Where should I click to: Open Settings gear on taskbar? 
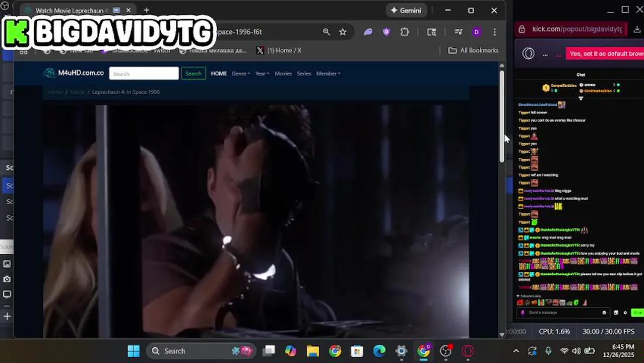coord(401,351)
